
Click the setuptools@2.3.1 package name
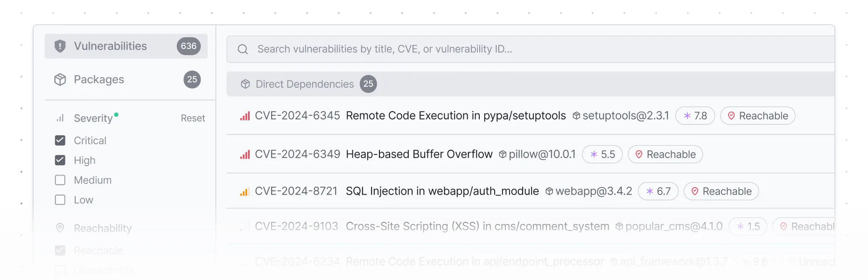tap(626, 116)
